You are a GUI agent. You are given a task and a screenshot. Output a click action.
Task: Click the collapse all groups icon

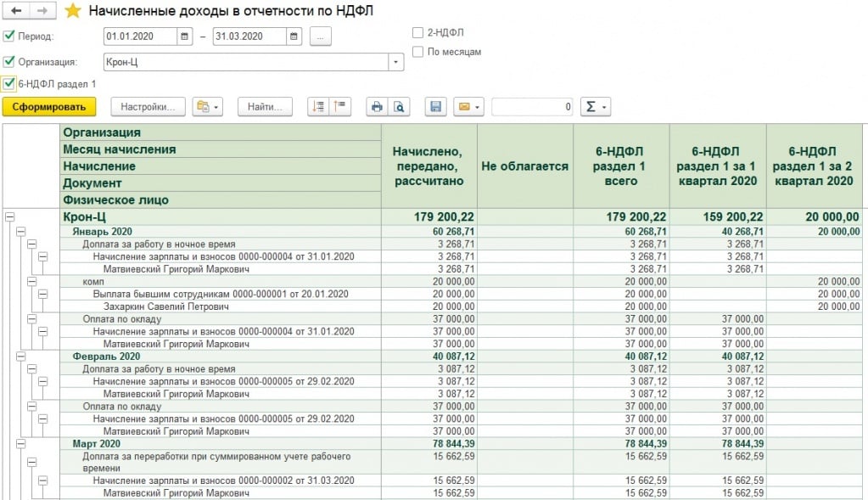coord(339,107)
